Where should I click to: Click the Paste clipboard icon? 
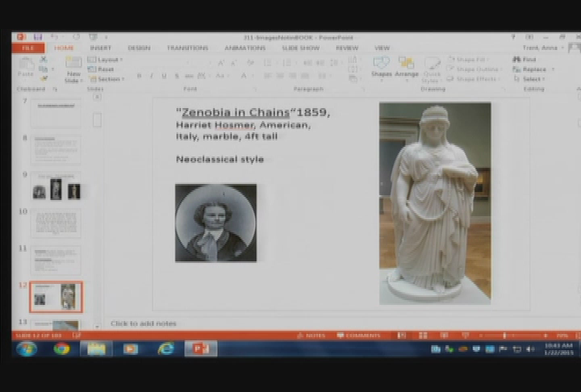[x=25, y=64]
